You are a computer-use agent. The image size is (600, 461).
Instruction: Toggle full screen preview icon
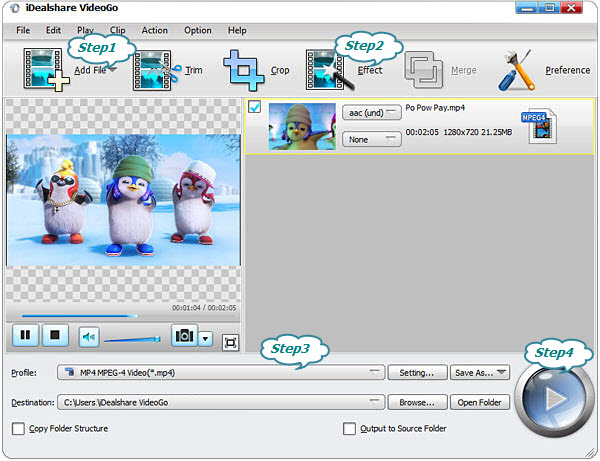[x=230, y=342]
